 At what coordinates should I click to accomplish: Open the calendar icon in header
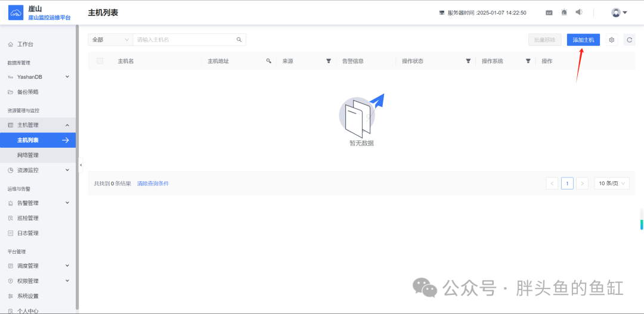pos(549,13)
